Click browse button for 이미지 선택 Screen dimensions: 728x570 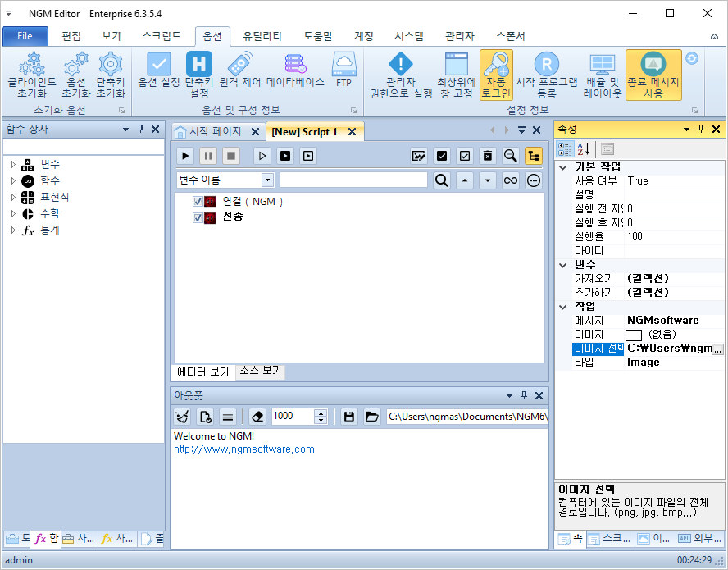(717, 349)
